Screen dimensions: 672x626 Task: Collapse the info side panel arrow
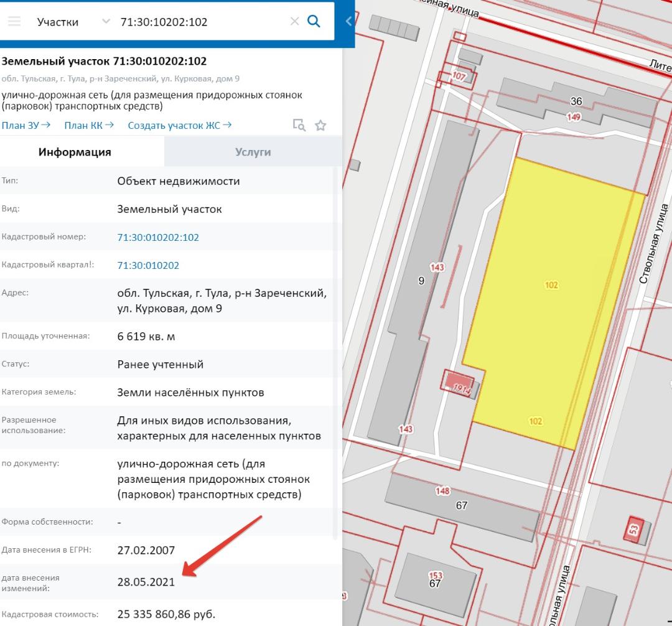(x=348, y=22)
